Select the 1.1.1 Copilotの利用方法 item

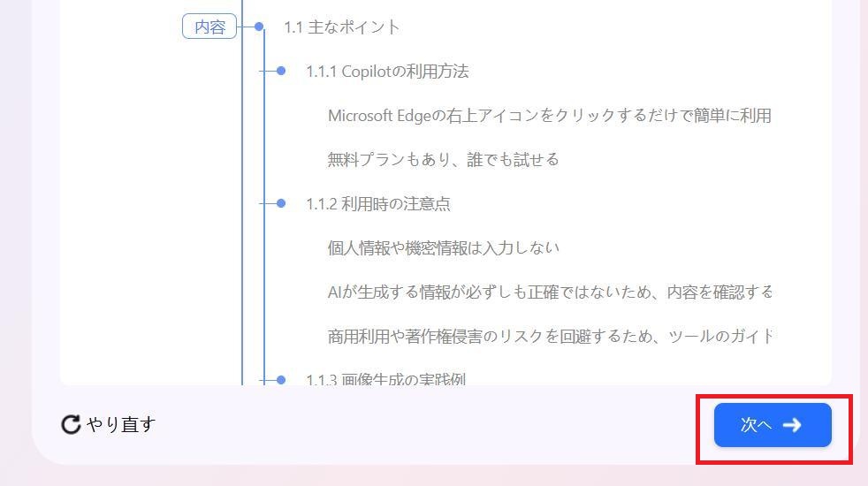click(x=387, y=72)
